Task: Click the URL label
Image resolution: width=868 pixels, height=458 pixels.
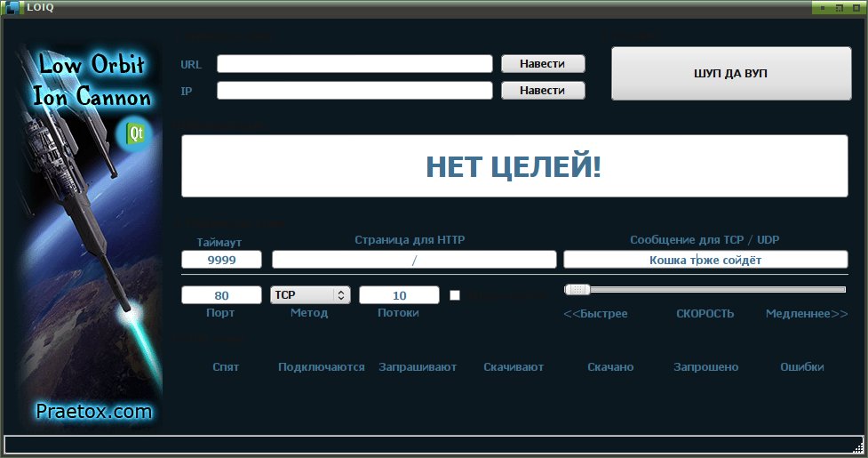Action: click(x=191, y=64)
